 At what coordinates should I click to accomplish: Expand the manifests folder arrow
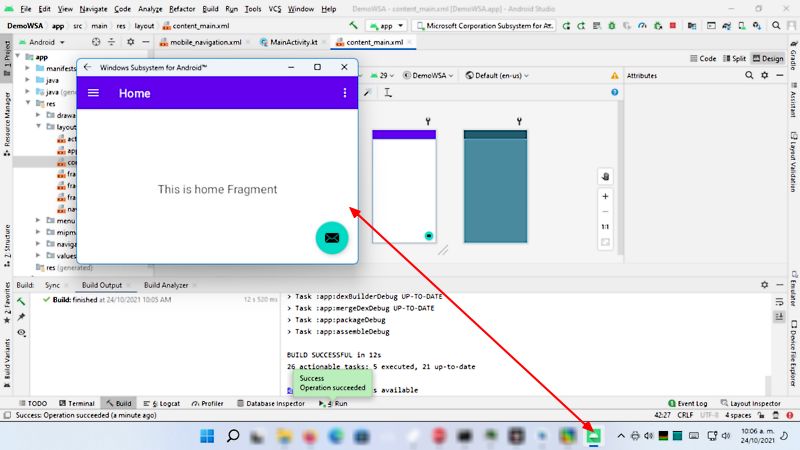click(x=28, y=68)
